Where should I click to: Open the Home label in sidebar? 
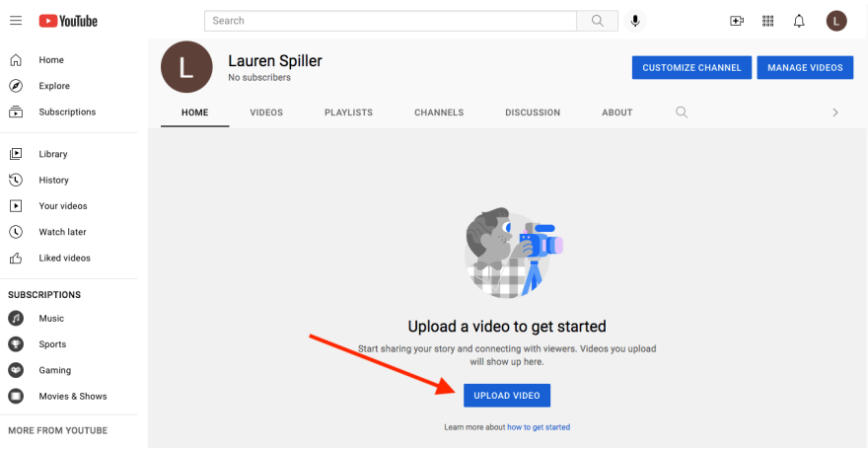[51, 60]
